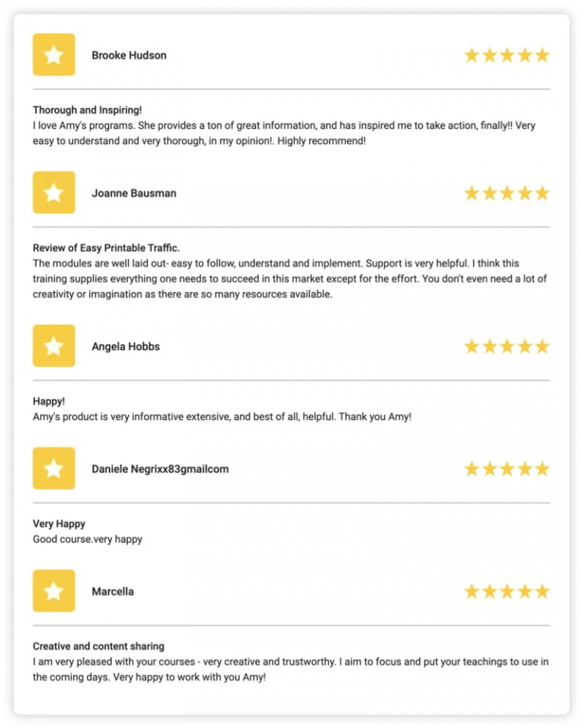Click the five-star rating for Daniele Negrixx83gmailcom
The height and width of the screenshot is (728, 585).
pos(507,469)
